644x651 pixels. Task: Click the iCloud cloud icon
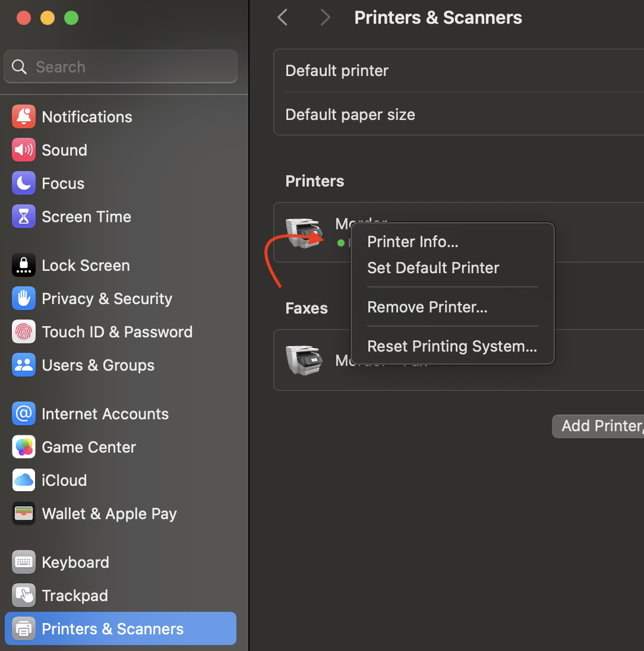coord(24,480)
